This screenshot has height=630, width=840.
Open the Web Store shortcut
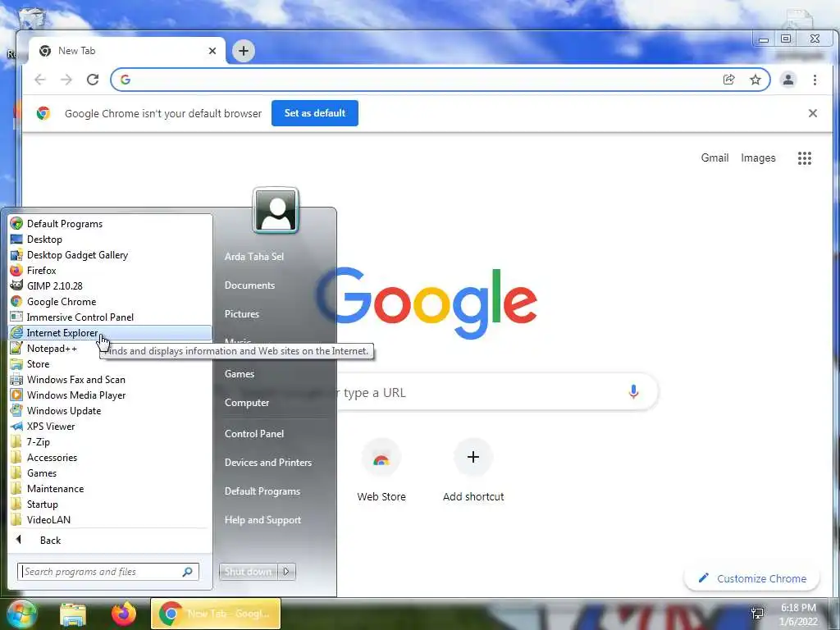coord(381,470)
